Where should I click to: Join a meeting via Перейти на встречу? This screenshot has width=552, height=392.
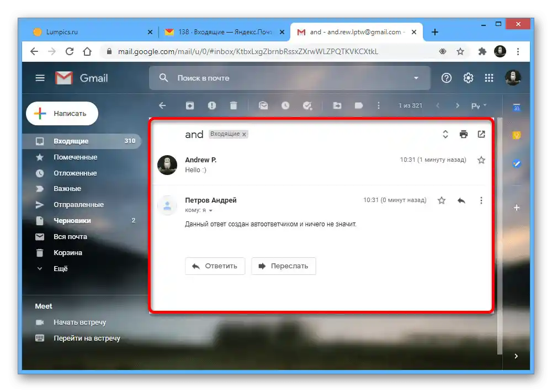pos(87,338)
